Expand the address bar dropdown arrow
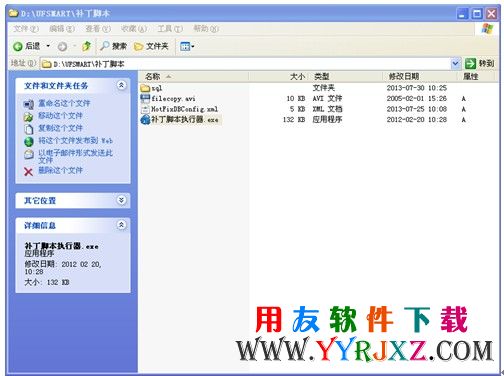 click(455, 63)
